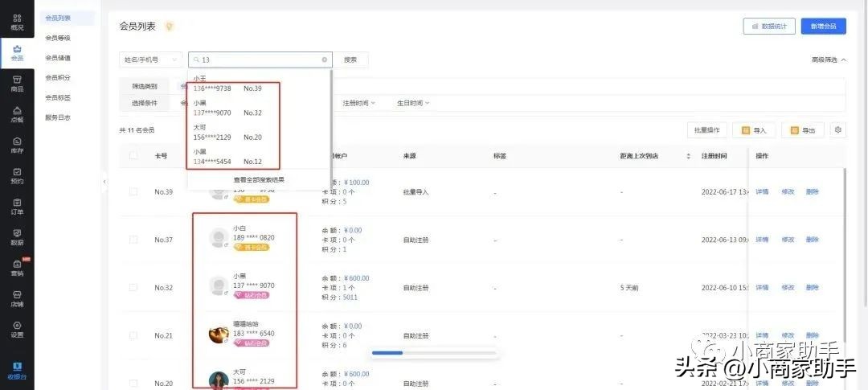
Task: Click 查看全部搜索结果 in suggestion list
Action: coord(259,180)
